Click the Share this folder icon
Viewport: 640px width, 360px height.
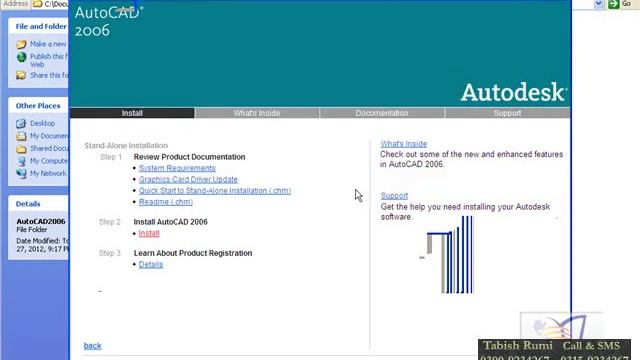21,76
